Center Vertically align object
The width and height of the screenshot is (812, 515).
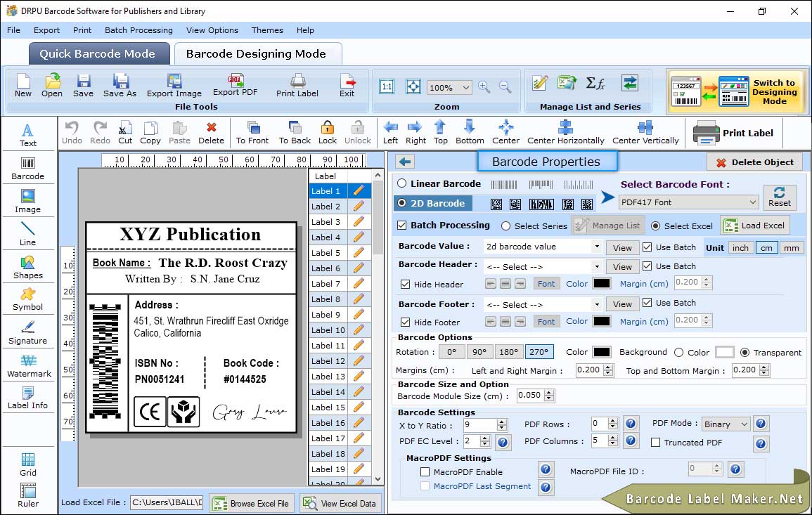(x=645, y=133)
